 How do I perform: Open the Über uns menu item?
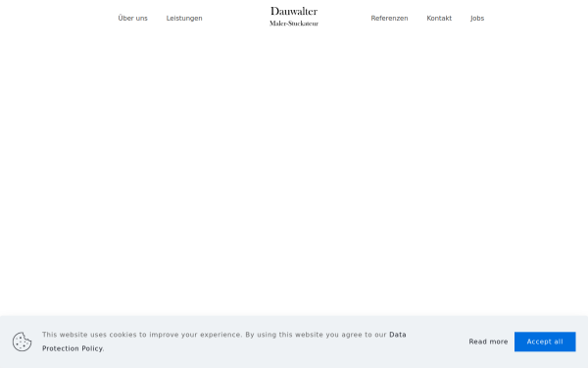[x=132, y=18]
